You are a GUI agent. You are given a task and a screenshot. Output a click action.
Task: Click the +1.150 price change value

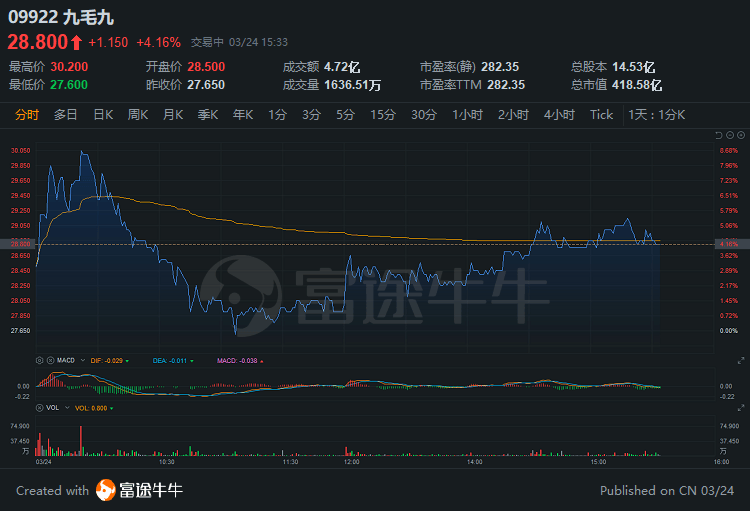click(108, 43)
